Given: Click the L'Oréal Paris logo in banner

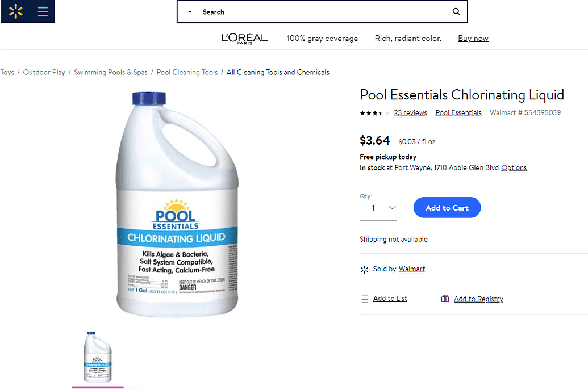Looking at the screenshot, I should [x=244, y=38].
